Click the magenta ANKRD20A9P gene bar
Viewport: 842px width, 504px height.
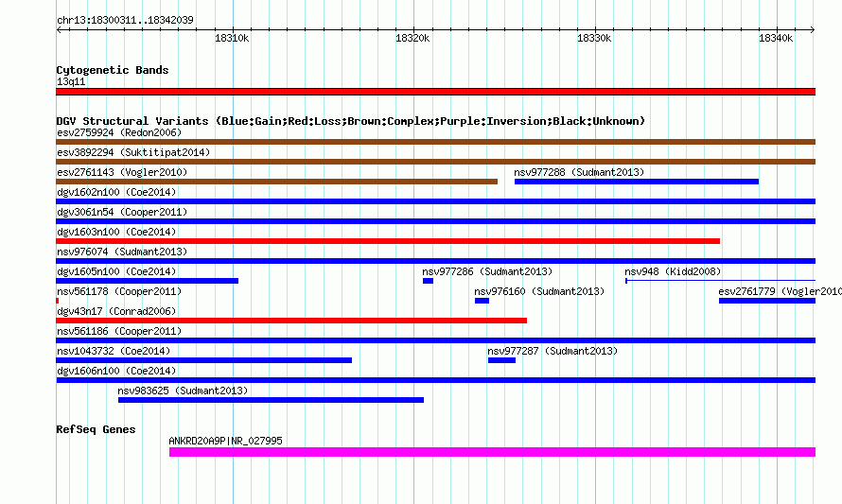pyautogui.click(x=492, y=452)
